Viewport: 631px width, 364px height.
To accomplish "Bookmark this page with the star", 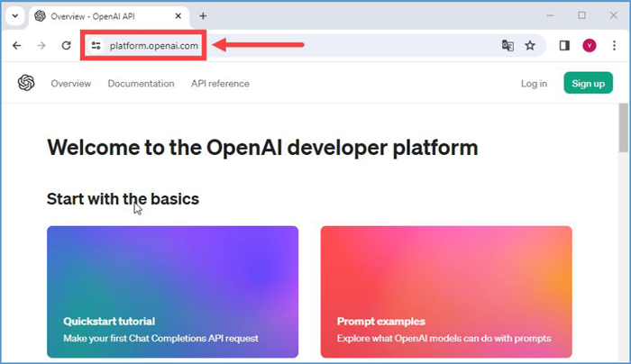I will click(x=530, y=45).
